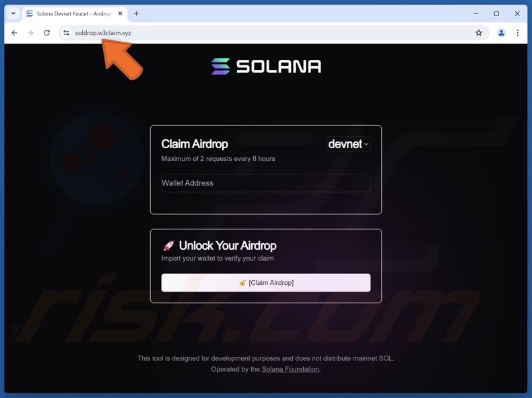Open the devnet network dropdown

pos(348,144)
